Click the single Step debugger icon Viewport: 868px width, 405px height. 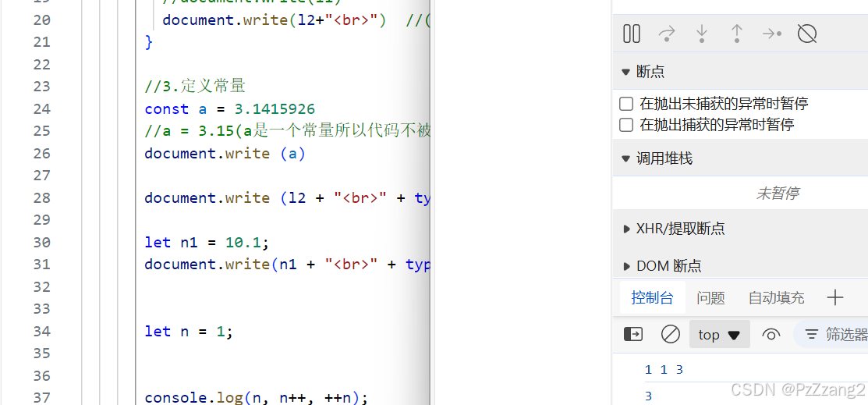pos(771,34)
